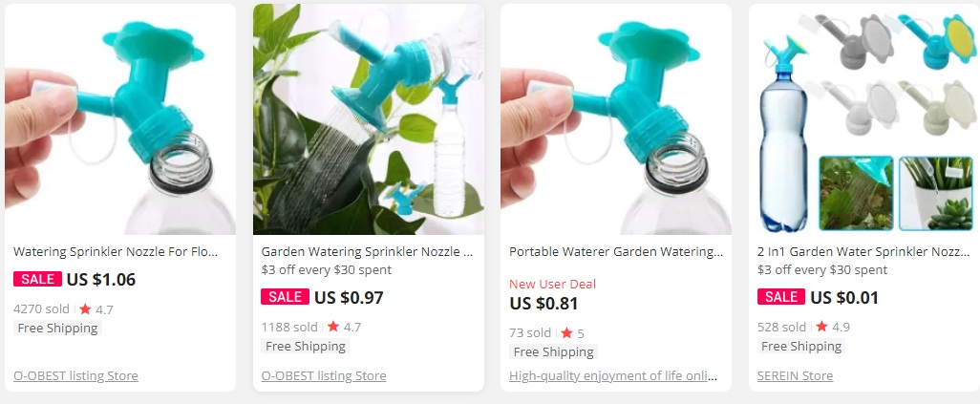Click the star rating icon next to 4.9
Viewport: 980px width, 404px height.
point(821,327)
